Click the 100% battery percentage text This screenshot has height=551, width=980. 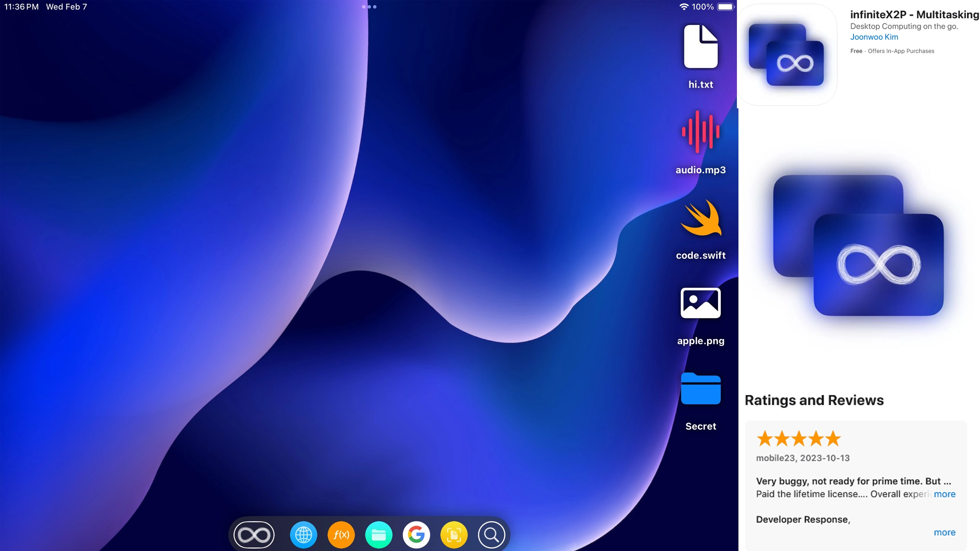tap(702, 7)
